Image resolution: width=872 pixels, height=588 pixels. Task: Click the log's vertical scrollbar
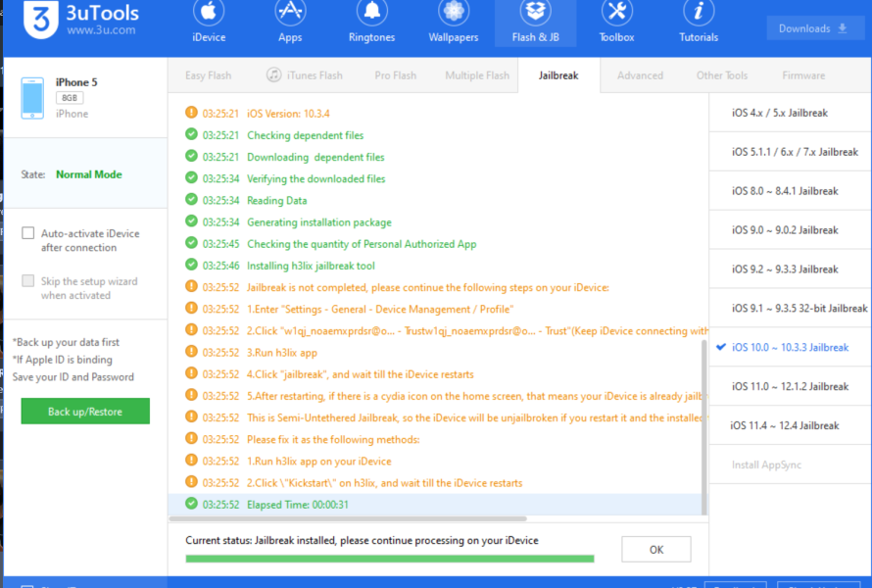pyautogui.click(x=704, y=421)
